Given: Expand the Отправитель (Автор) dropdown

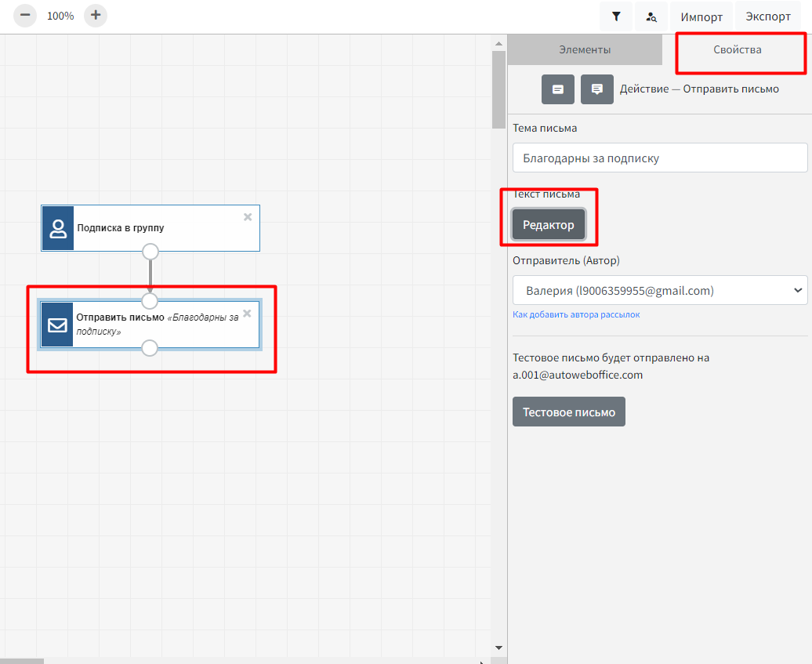Looking at the screenshot, I should click(660, 291).
